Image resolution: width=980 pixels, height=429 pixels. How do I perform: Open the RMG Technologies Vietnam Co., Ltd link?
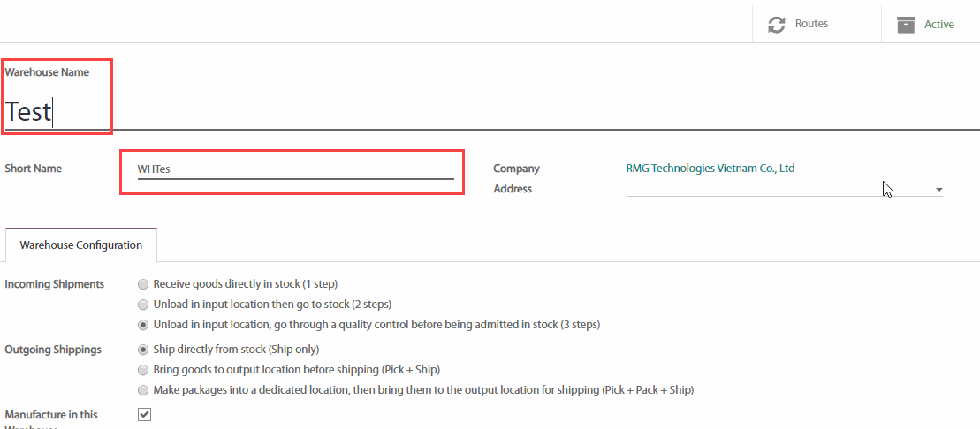(710, 169)
